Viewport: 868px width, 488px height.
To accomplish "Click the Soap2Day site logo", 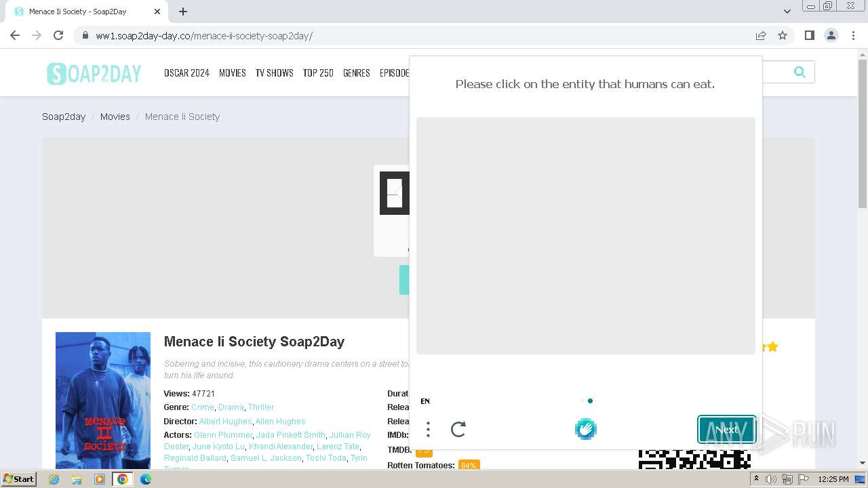I will [94, 73].
